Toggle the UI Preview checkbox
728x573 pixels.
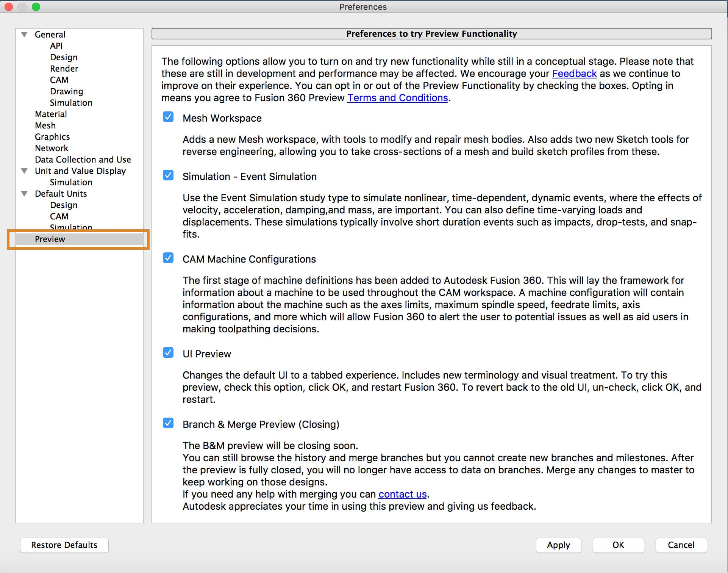tap(168, 352)
